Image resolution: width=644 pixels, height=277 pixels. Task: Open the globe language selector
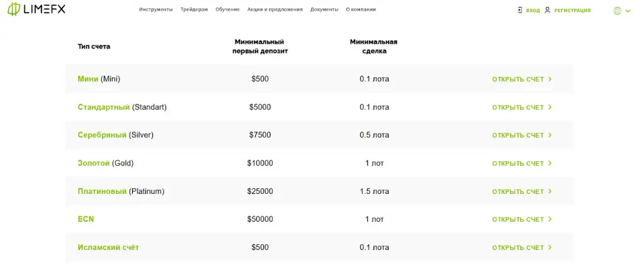(x=618, y=11)
